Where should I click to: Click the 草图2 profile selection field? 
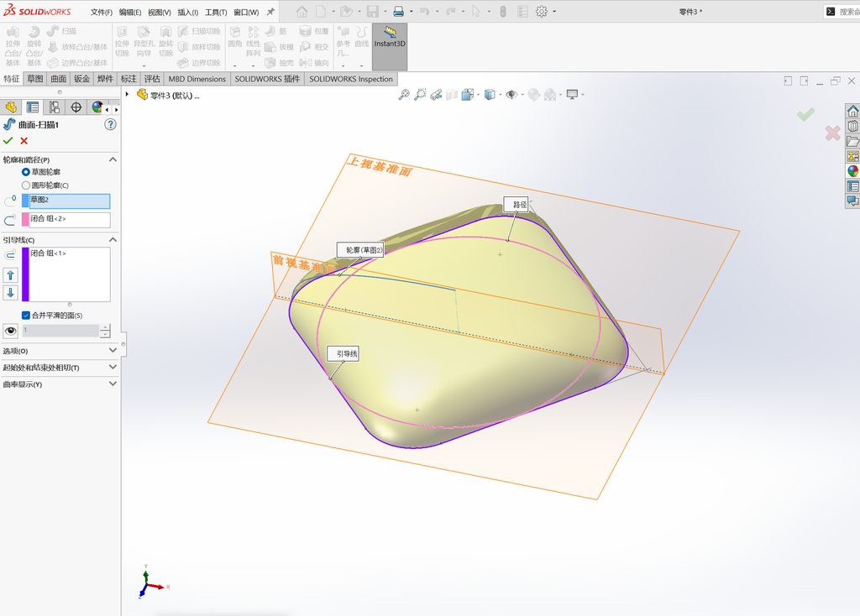tap(70, 201)
